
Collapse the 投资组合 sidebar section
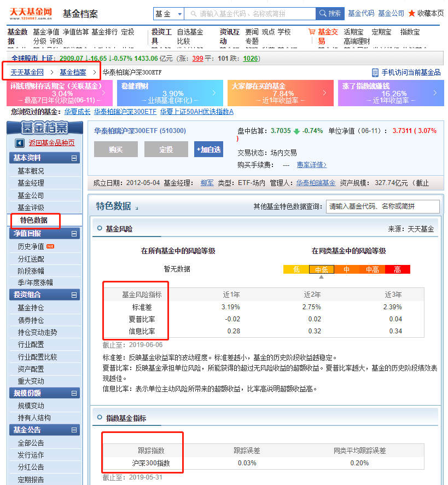click(x=74, y=296)
